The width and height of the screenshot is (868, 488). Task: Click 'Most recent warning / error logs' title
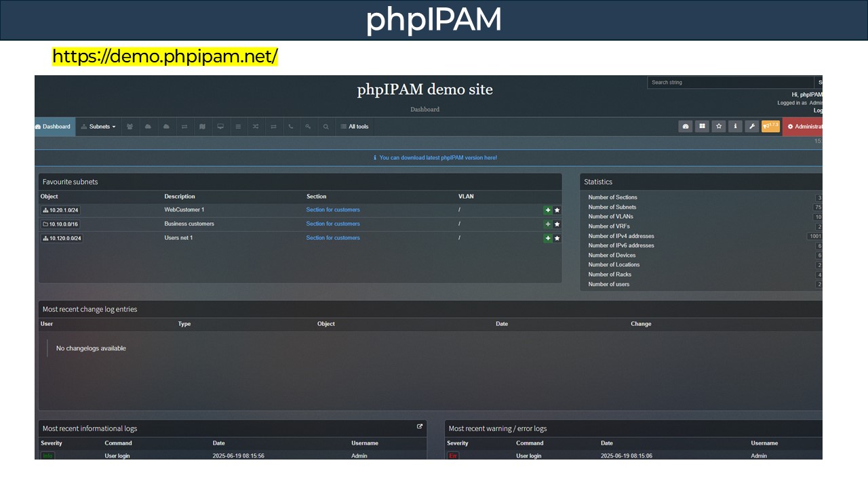(x=498, y=428)
